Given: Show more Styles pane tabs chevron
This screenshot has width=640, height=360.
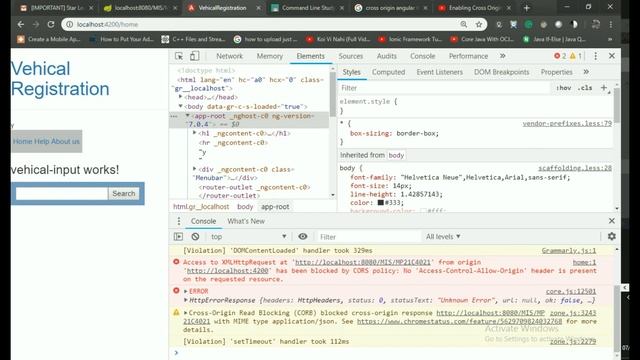Looking at the screenshot, I should (x=586, y=72).
